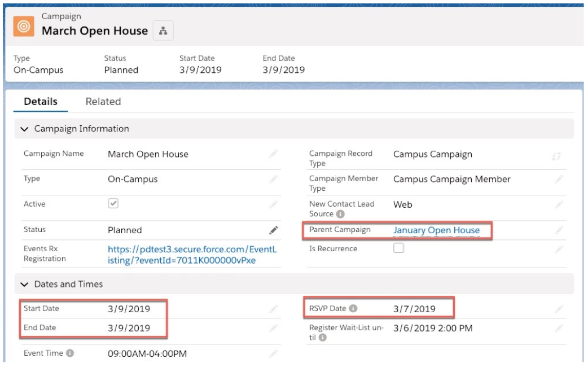Toggle the Active checkbox

113,203
